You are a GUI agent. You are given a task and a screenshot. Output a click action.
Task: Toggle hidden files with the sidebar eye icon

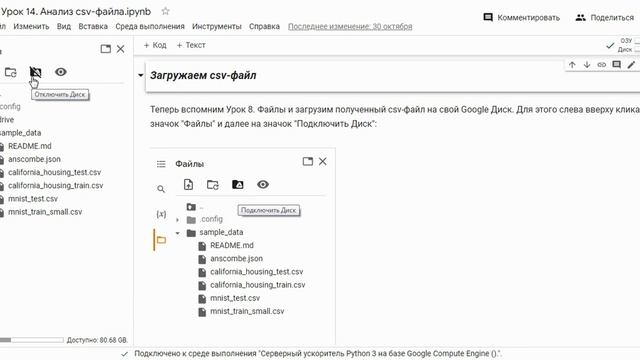tap(60, 72)
